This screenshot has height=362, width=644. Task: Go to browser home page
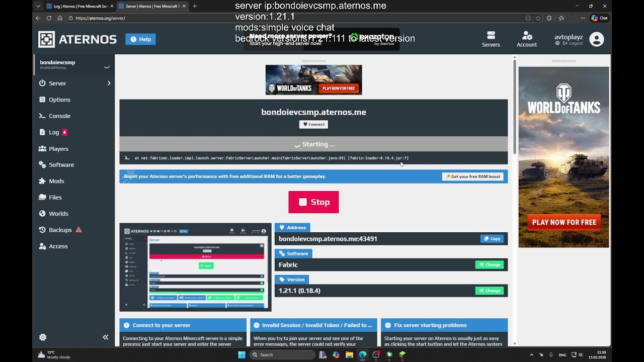click(x=60, y=18)
